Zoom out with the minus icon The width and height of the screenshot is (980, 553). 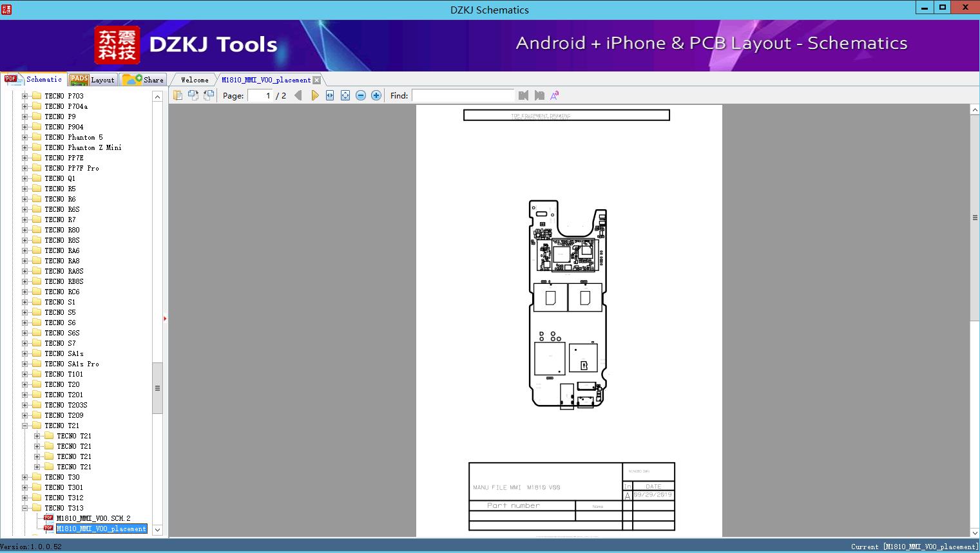point(361,95)
